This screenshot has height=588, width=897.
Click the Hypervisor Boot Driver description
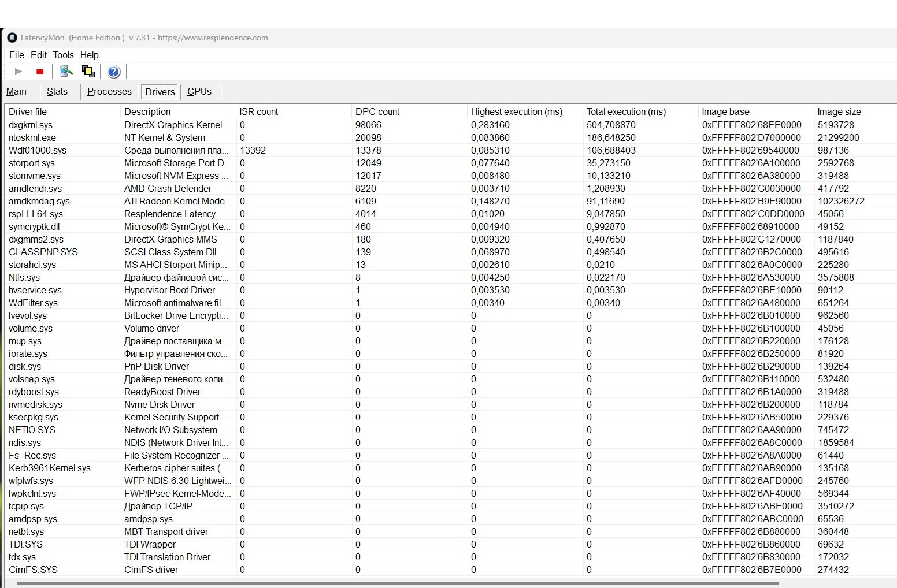[169, 290]
